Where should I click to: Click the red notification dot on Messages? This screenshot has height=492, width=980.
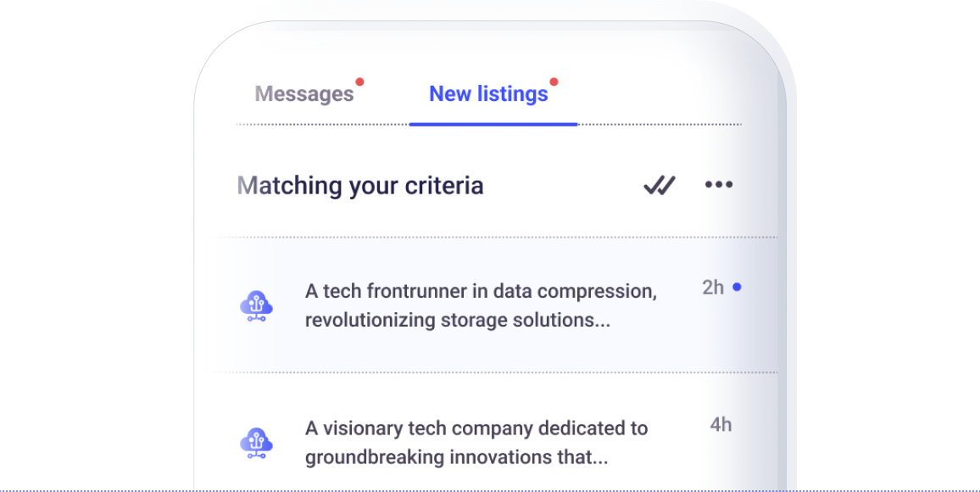(x=359, y=82)
